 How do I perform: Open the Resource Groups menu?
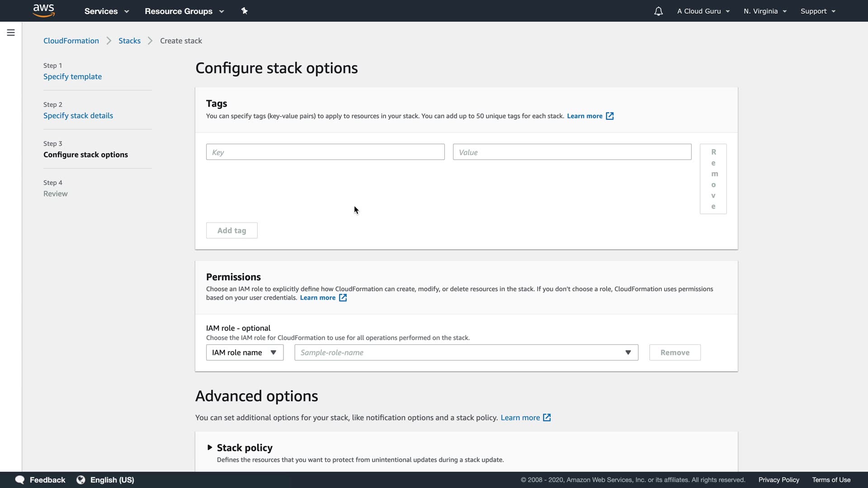[x=184, y=11]
